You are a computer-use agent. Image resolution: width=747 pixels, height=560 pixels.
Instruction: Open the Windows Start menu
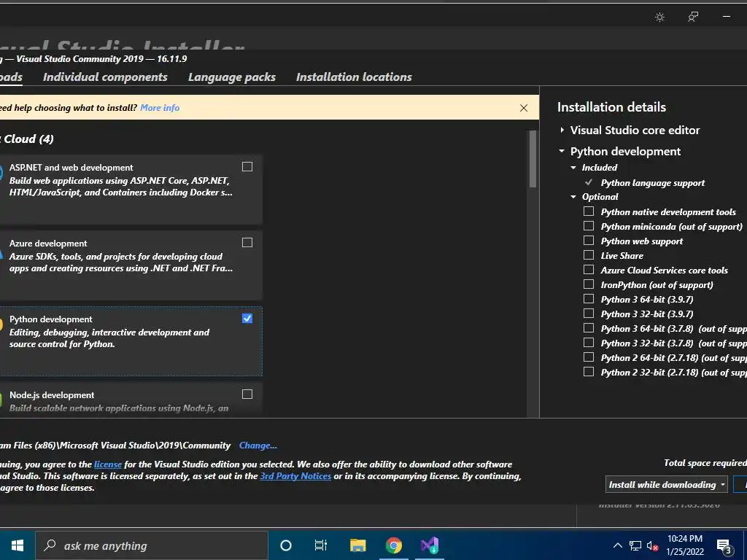click(18, 545)
